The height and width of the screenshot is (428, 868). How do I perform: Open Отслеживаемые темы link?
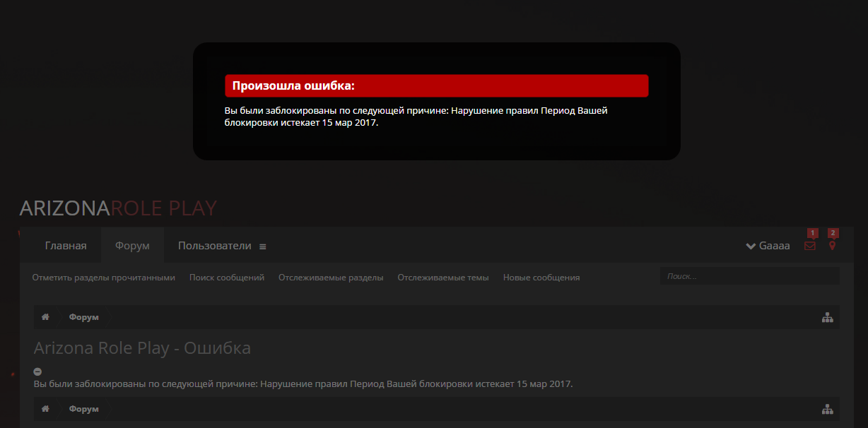(x=443, y=278)
